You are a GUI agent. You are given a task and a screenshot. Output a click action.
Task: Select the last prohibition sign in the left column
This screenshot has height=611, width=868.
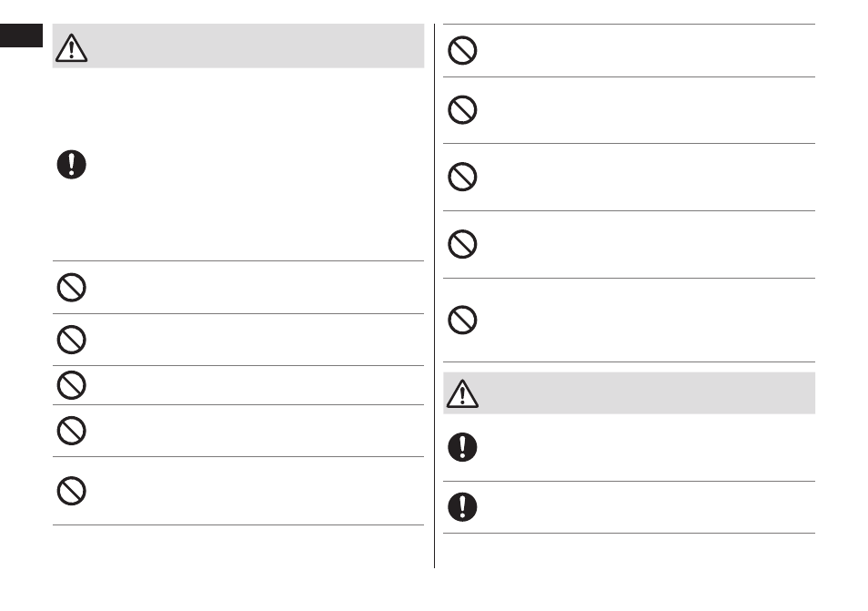tap(71, 491)
